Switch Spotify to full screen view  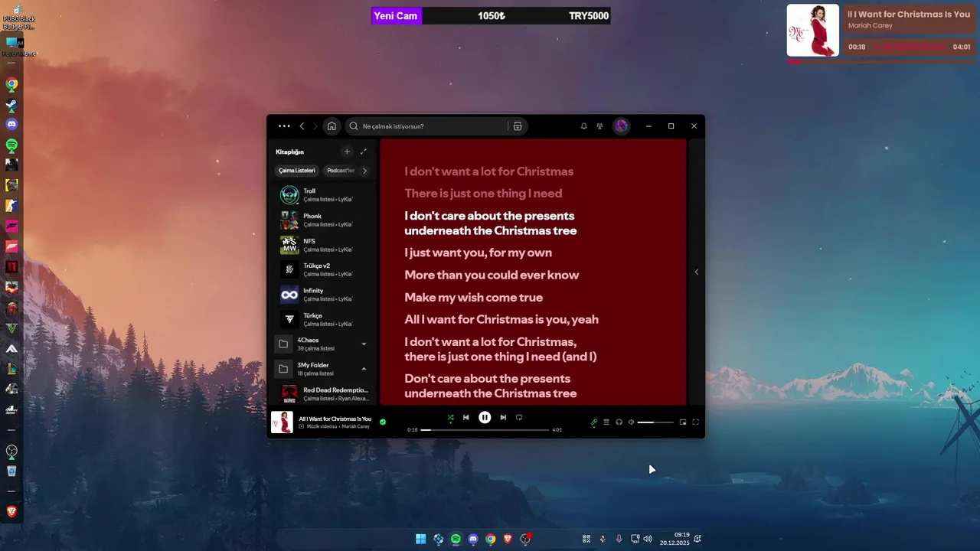click(x=695, y=422)
